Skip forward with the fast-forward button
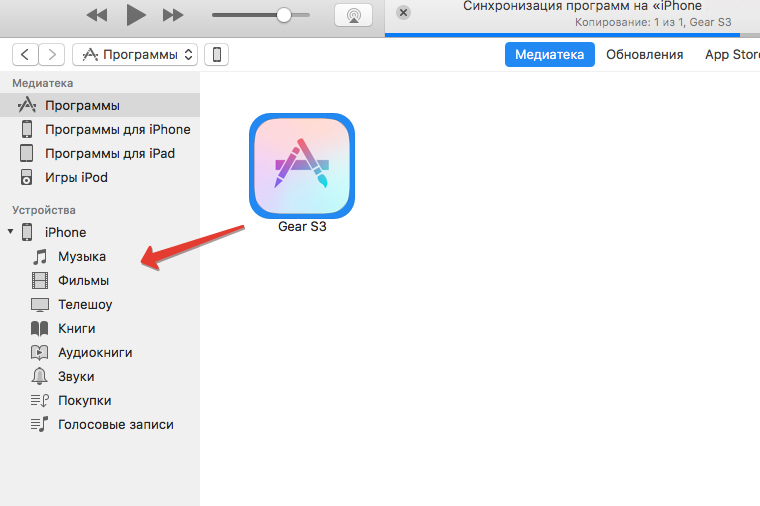 [173, 15]
